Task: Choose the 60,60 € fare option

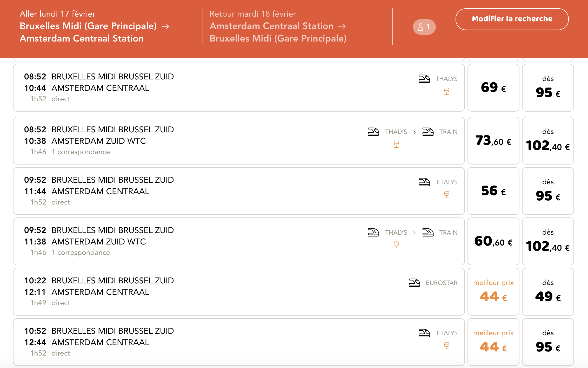Action: coord(493,241)
